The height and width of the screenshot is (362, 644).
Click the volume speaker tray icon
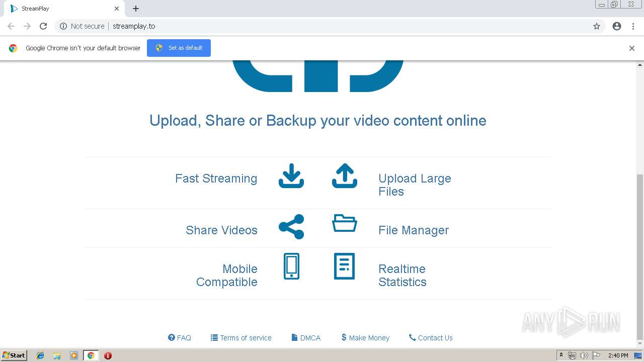(584, 355)
